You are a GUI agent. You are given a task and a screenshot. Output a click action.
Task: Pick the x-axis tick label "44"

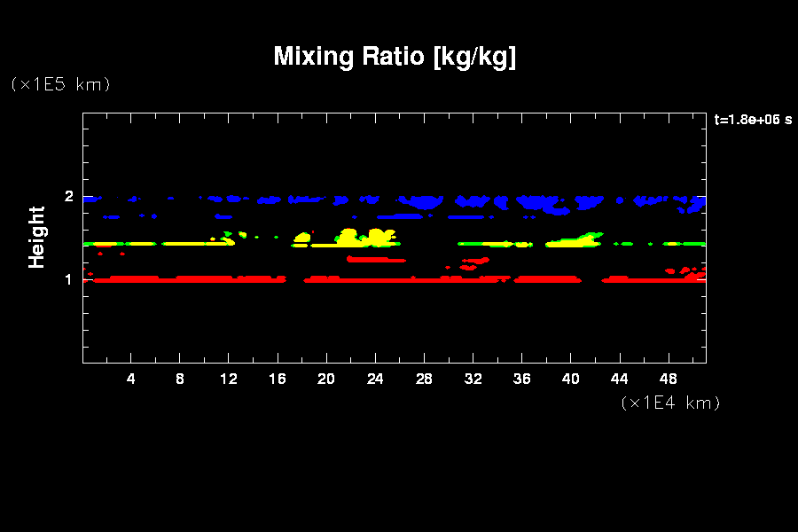pyautogui.click(x=619, y=379)
